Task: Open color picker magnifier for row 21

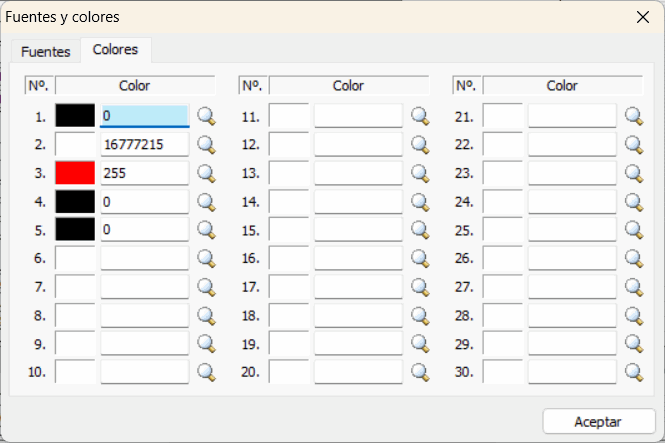Action: coord(634,116)
